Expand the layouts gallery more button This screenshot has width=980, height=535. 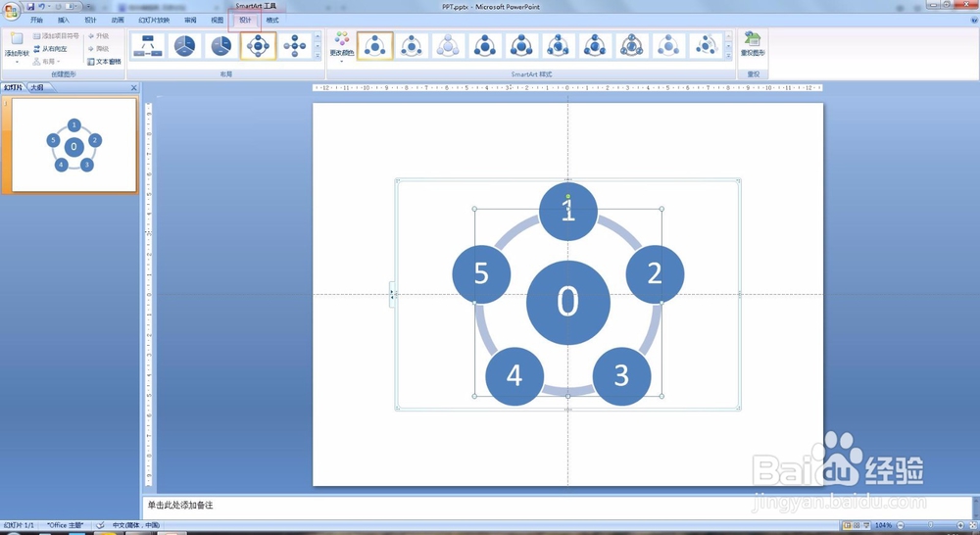(x=318, y=56)
